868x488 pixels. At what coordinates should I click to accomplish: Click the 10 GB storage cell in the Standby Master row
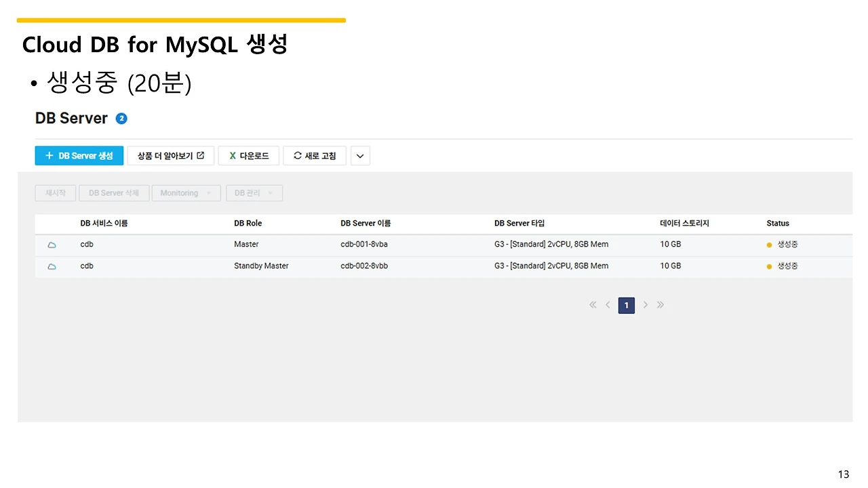(x=671, y=266)
